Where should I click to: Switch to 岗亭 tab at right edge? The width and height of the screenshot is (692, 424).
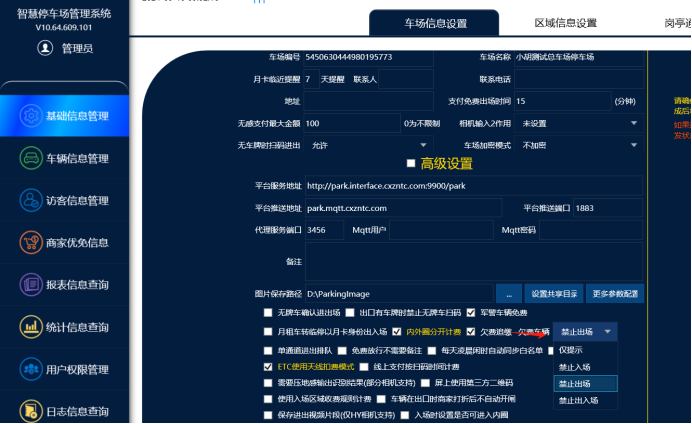(x=677, y=23)
